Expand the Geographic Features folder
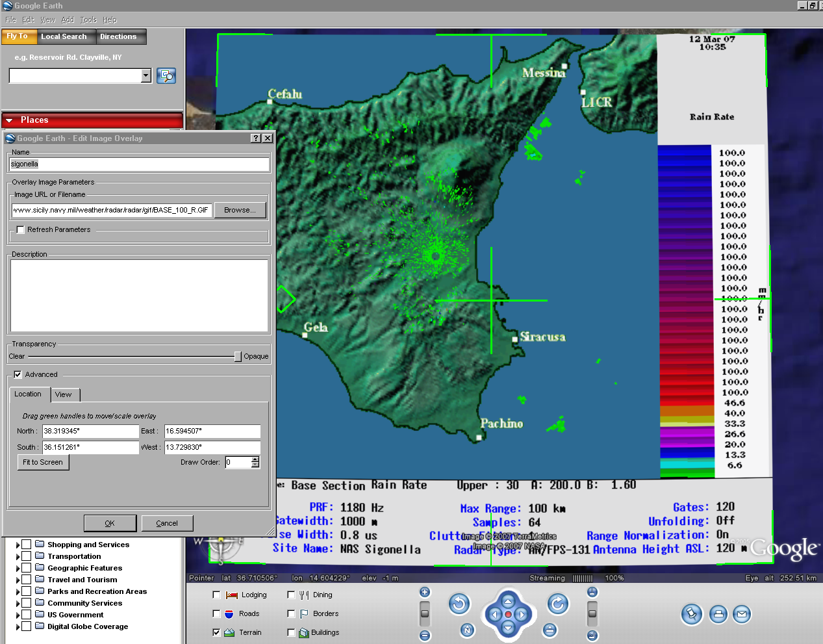The width and height of the screenshot is (823, 644). pyautogui.click(x=18, y=569)
